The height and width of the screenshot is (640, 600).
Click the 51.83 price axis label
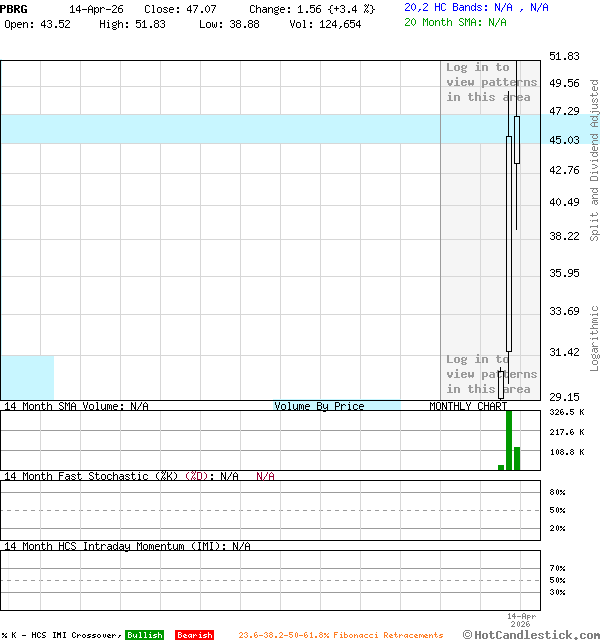[565, 57]
